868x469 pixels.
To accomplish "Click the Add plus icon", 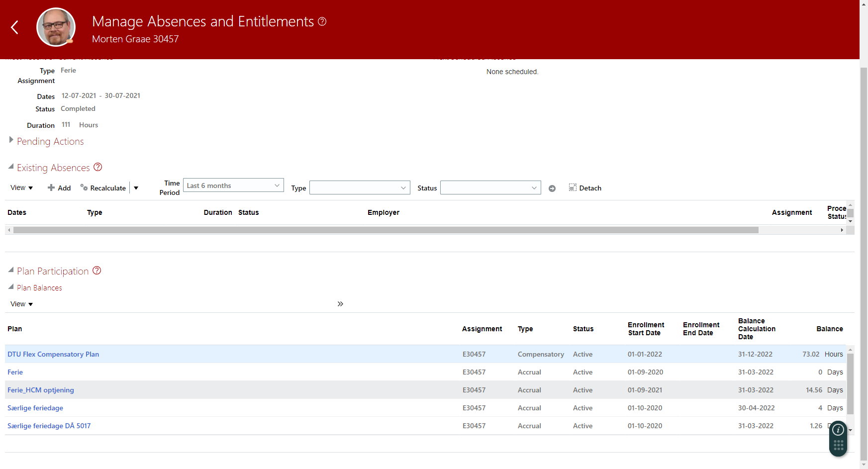I will pyautogui.click(x=51, y=188).
